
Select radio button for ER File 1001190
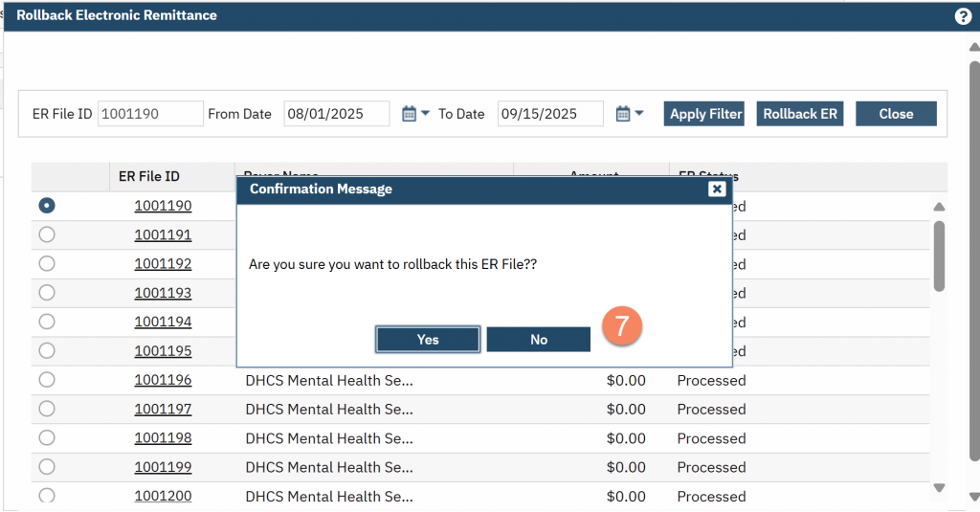pyautogui.click(x=47, y=206)
